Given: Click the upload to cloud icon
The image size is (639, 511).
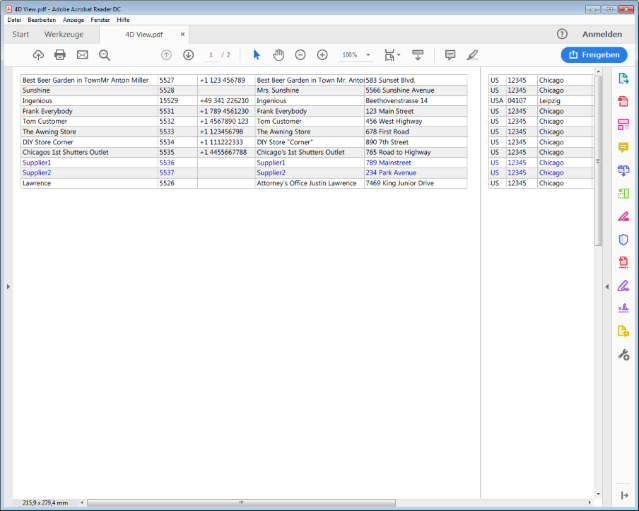Looking at the screenshot, I should [x=38, y=55].
